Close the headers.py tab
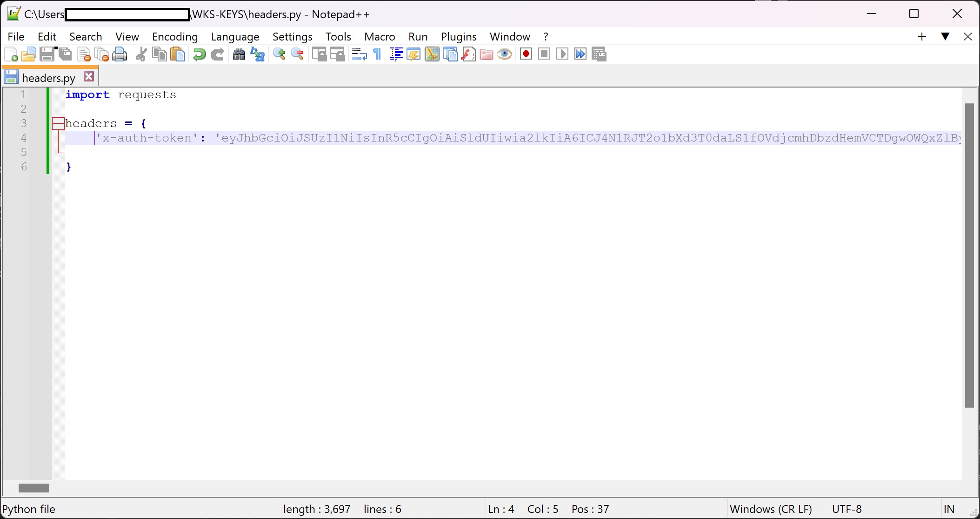The height and width of the screenshot is (519, 980). (x=89, y=77)
